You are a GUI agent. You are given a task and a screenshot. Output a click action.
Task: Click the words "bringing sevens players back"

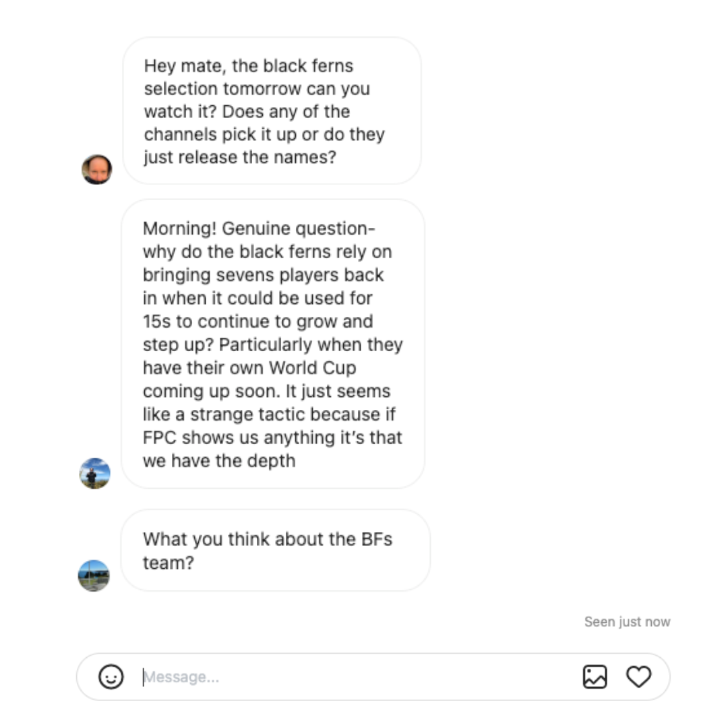[x=264, y=275]
